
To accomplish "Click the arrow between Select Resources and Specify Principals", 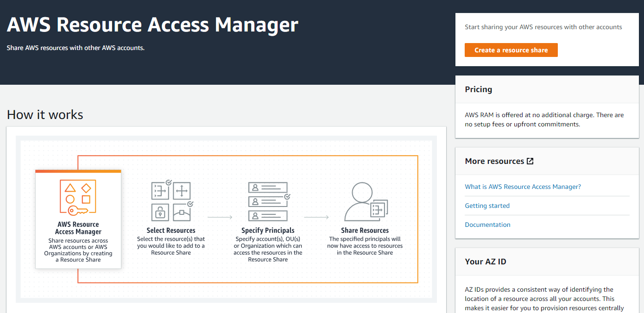I will click(220, 217).
